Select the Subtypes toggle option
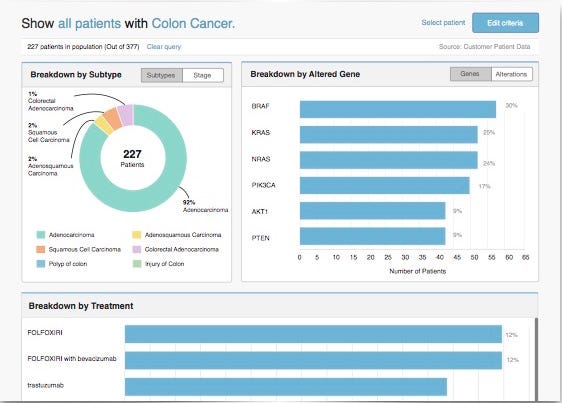Image resolution: width=562 pixels, height=403 pixels. pos(162,75)
